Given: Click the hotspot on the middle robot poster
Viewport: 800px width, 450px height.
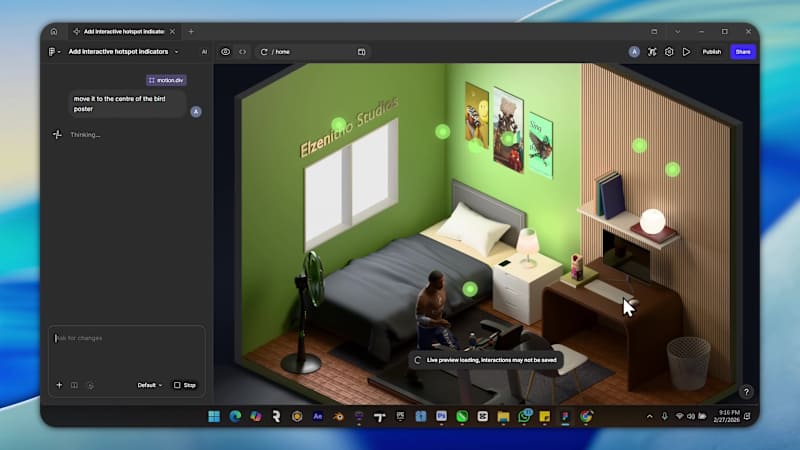Looking at the screenshot, I should tap(508, 138).
